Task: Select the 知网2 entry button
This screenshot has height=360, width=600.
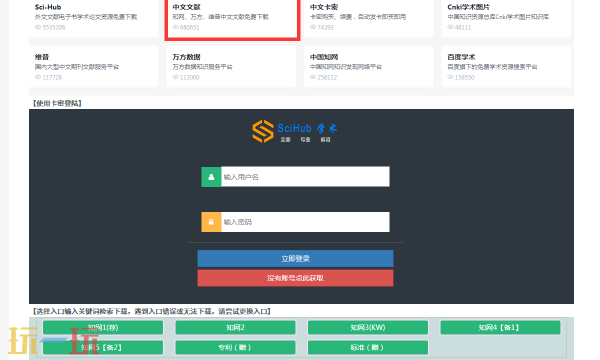Action: [x=235, y=327]
